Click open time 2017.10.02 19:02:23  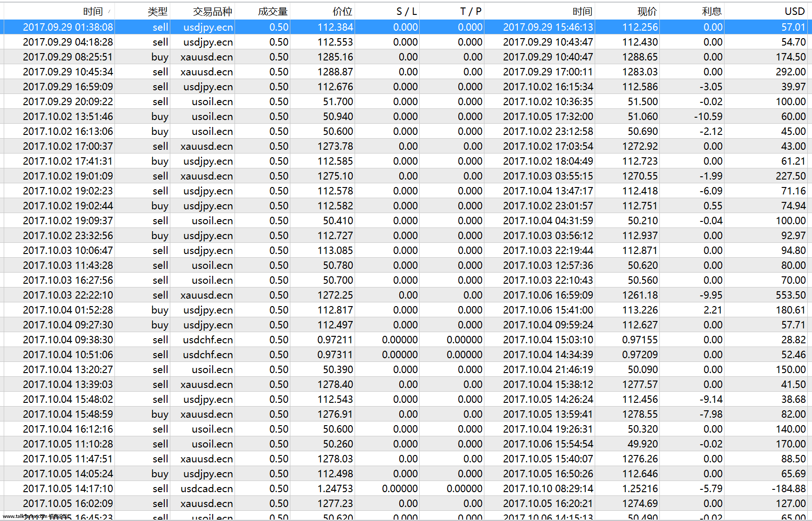point(68,191)
